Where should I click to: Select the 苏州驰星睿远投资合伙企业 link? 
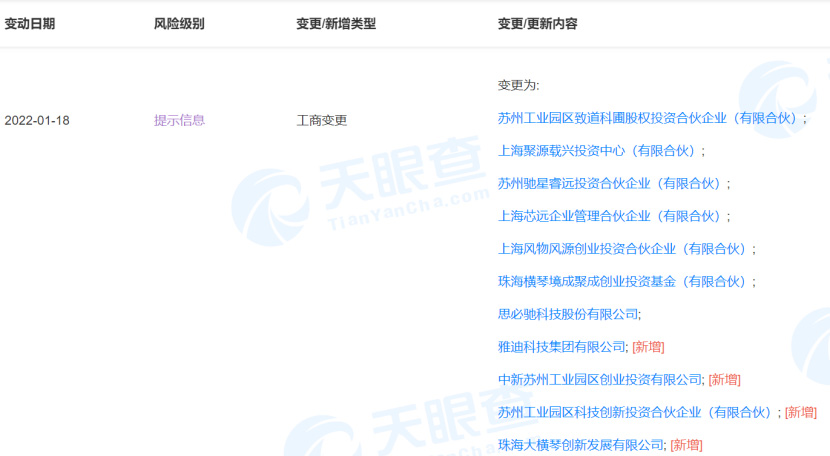(610, 184)
